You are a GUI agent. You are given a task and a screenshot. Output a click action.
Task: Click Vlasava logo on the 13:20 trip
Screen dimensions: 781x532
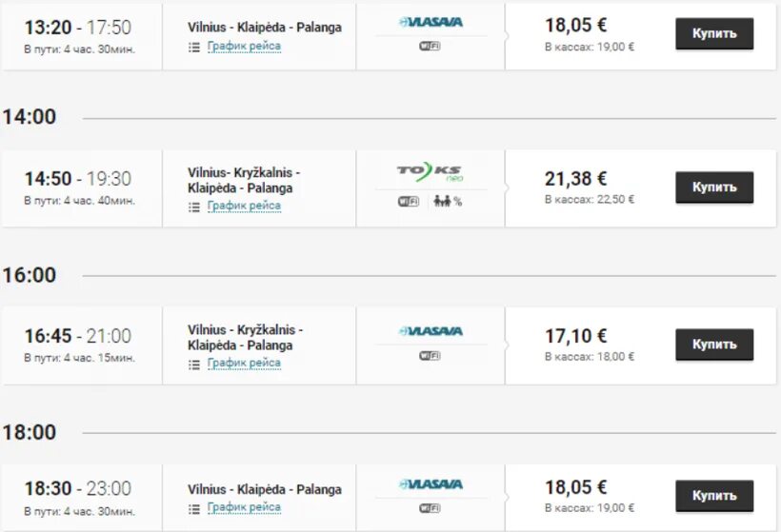point(431,21)
